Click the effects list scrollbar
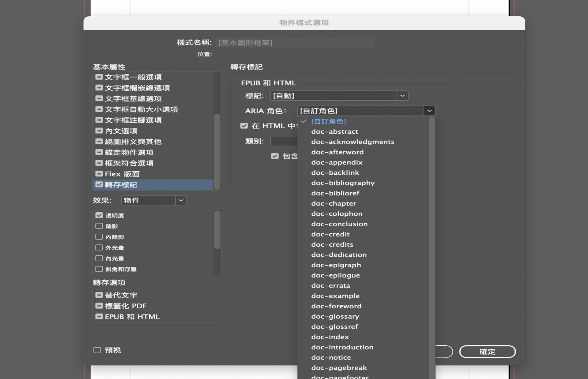 (x=217, y=230)
